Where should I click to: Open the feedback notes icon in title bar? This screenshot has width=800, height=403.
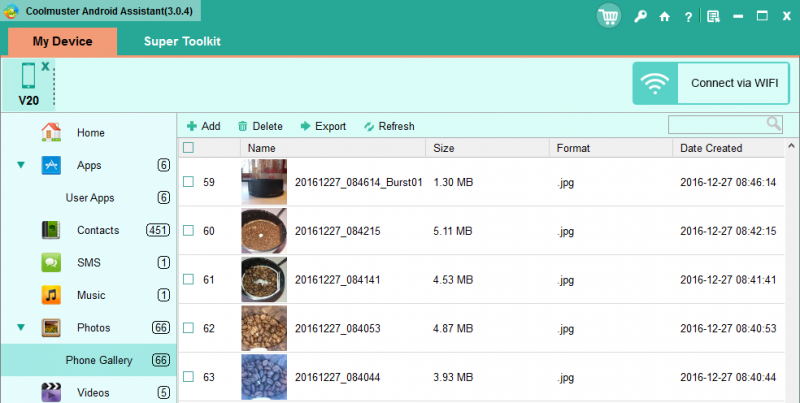tap(713, 16)
